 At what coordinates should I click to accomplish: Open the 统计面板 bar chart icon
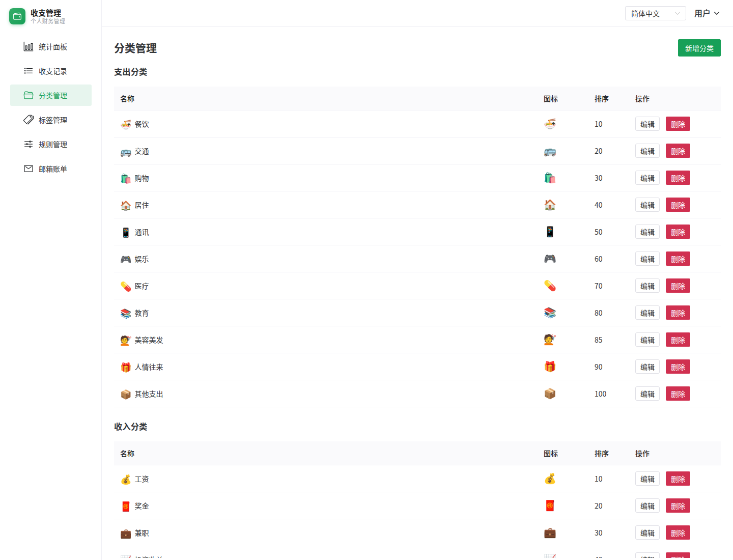tap(29, 47)
